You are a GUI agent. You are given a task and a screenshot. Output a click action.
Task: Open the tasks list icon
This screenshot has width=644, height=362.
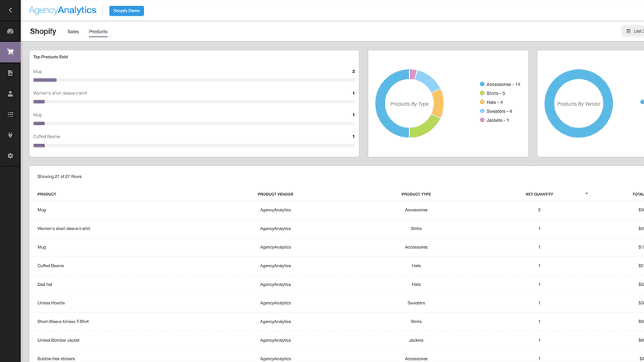click(10, 114)
